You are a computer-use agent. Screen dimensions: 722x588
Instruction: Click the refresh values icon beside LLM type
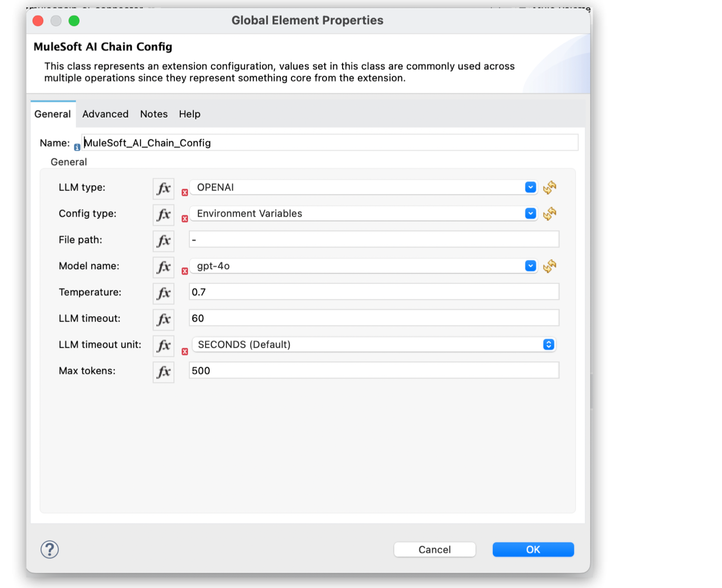click(550, 188)
